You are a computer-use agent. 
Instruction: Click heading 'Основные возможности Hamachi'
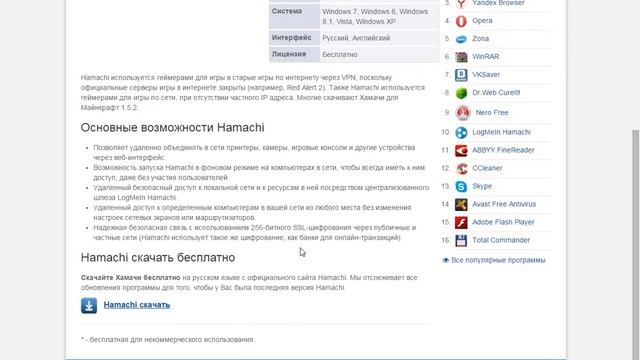173,127
